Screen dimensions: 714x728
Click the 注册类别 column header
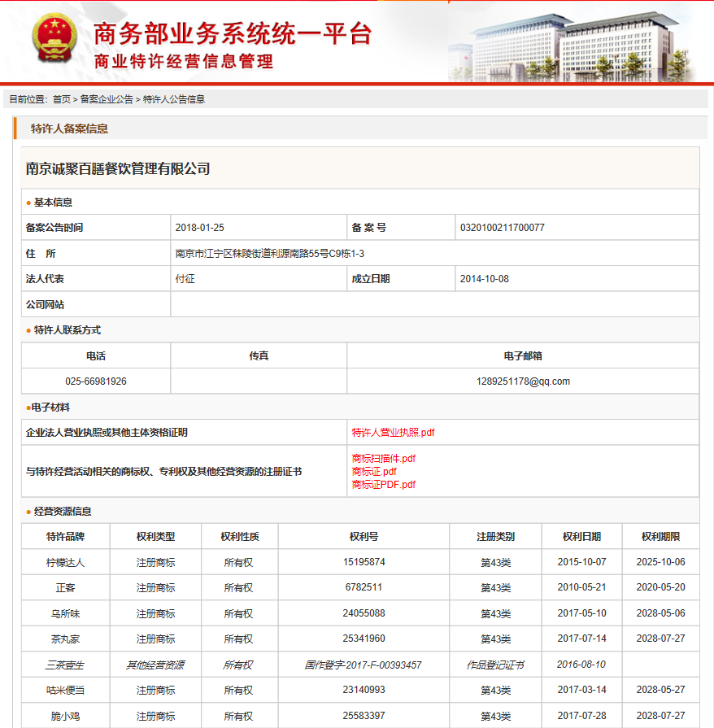(495, 537)
